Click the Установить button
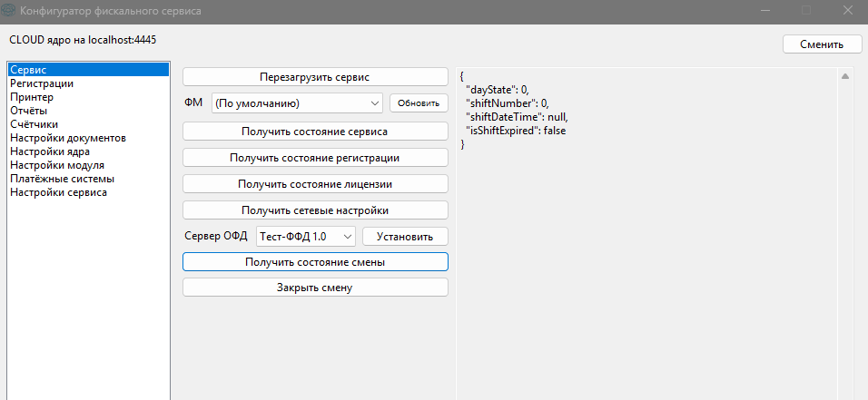 [405, 236]
